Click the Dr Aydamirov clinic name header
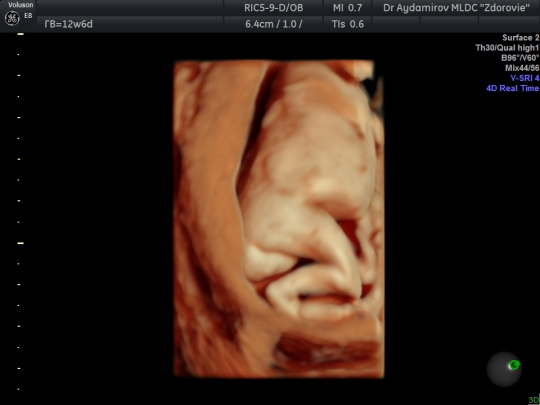 [456, 8]
